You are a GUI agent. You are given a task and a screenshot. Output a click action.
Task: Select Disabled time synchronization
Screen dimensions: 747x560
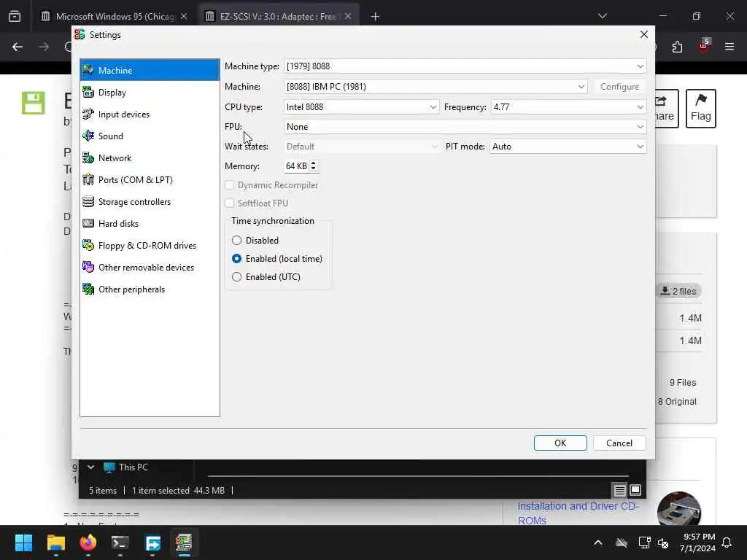[x=255, y=241]
